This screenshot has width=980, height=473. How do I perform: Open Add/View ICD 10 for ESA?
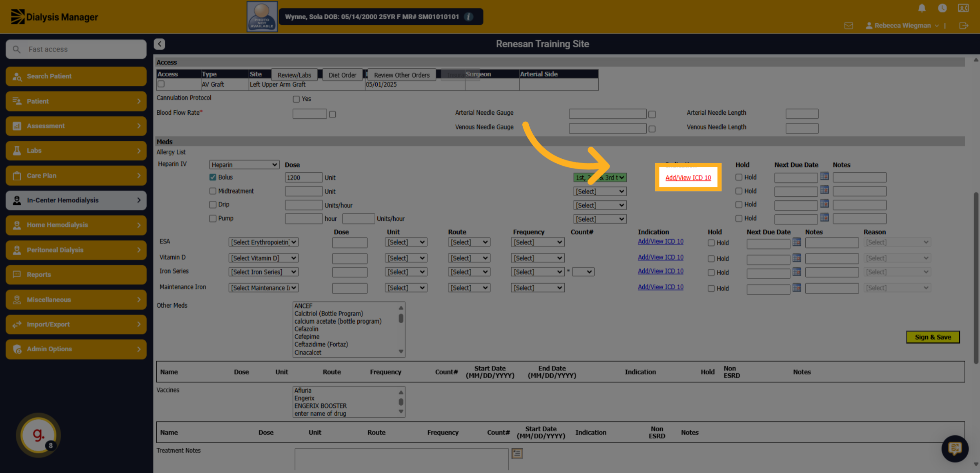point(660,241)
